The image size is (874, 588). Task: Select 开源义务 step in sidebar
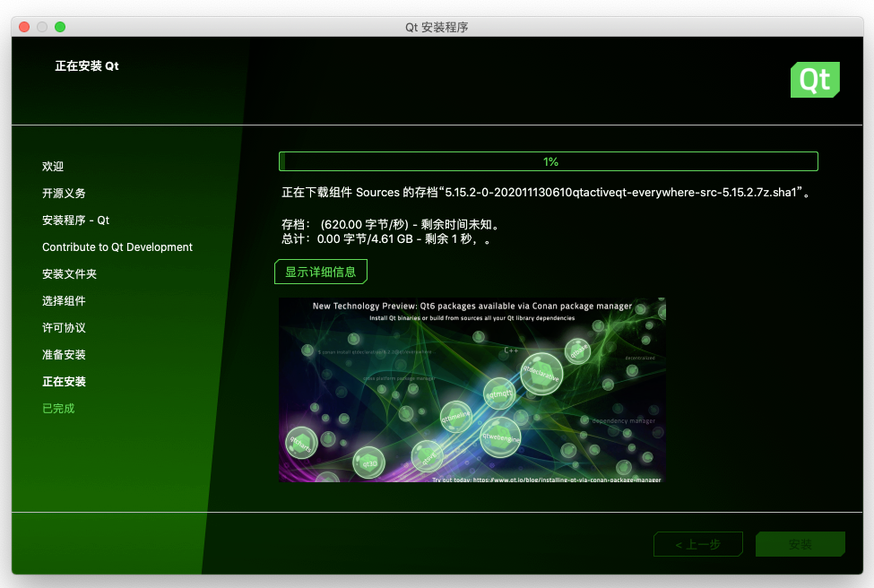[64, 193]
